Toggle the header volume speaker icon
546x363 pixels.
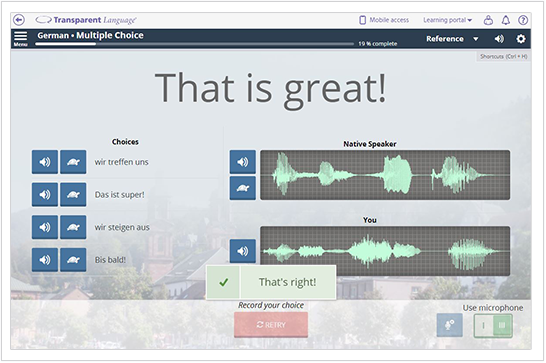pos(499,39)
